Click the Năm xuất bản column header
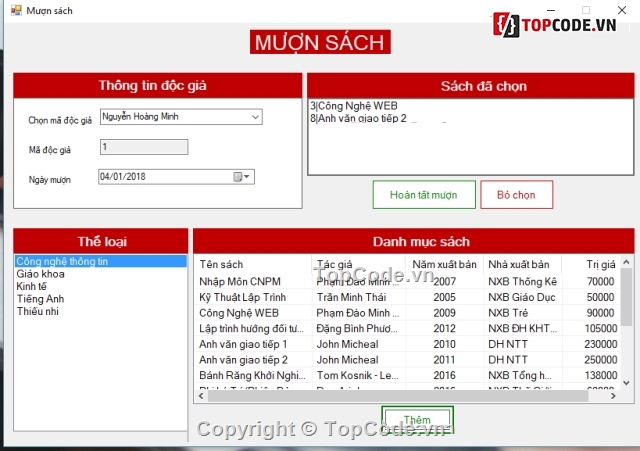The image size is (640, 451). point(444,265)
